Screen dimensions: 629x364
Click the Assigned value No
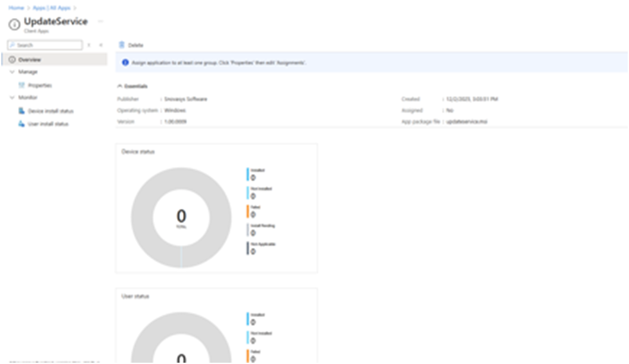(450, 110)
